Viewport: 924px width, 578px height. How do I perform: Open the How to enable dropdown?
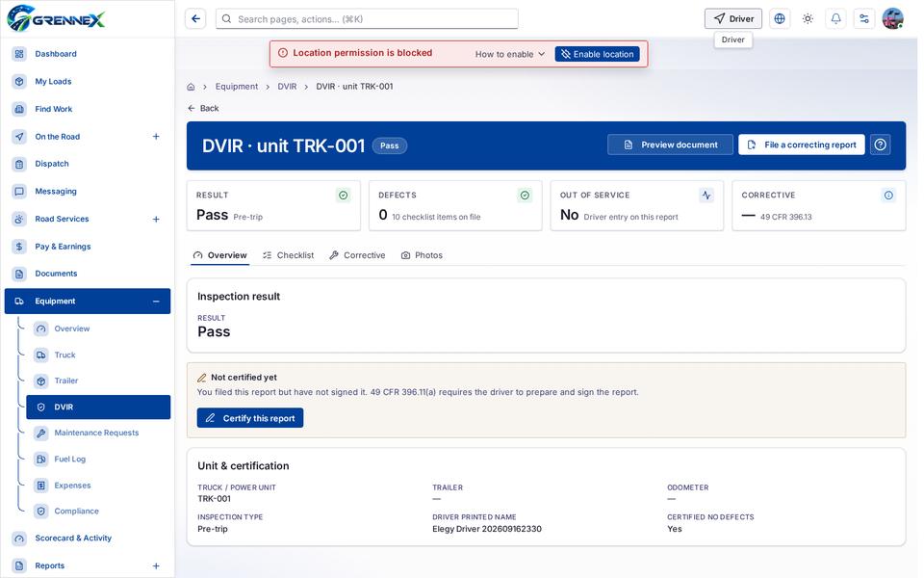click(510, 54)
